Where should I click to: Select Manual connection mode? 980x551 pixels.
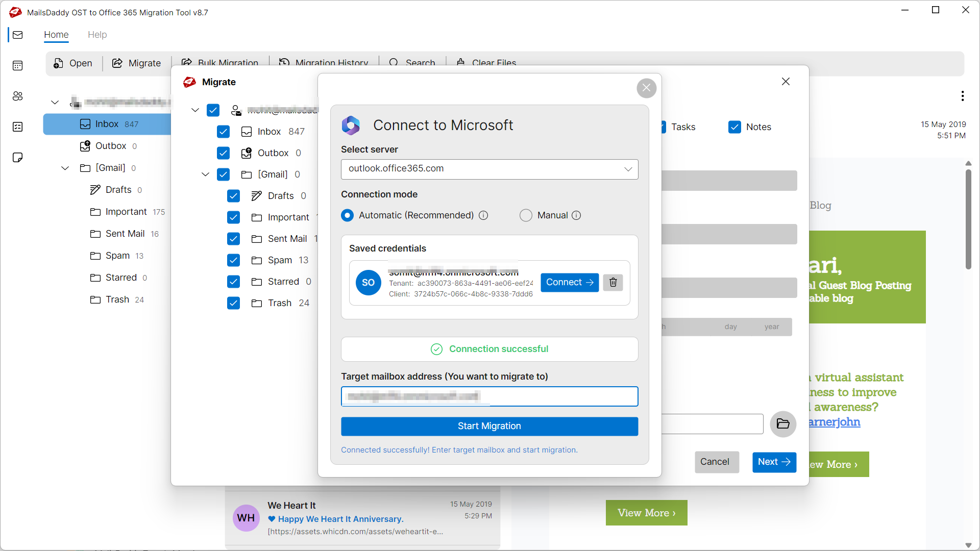[x=526, y=215]
